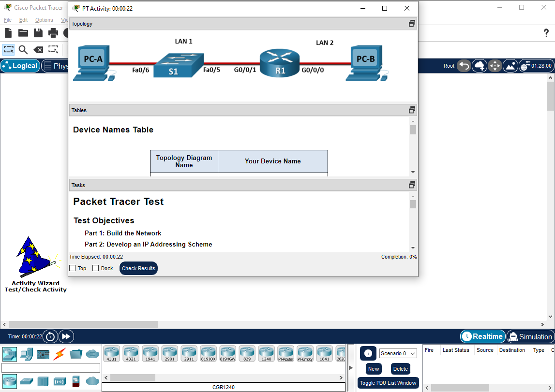Screen dimensions: 555x392
Task: Click the Save icon
Action: click(x=37, y=33)
